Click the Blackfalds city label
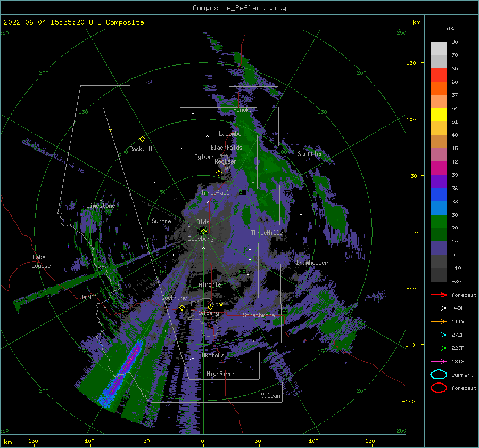 coord(226,148)
